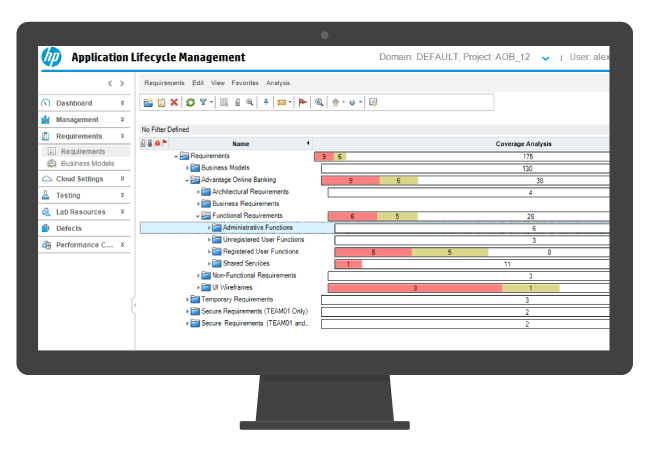This screenshot has width=650, height=450.
Task: Select Non-Functional Requirements folder
Action: coord(254,276)
